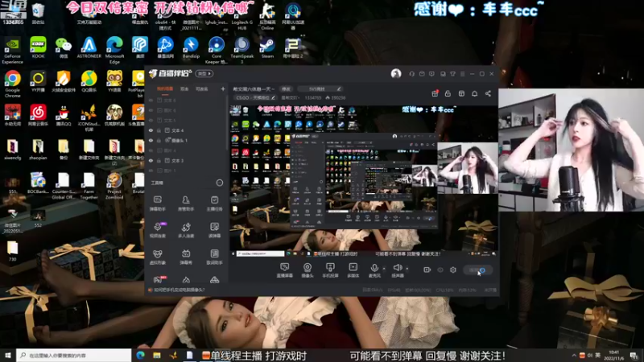This screenshot has height=362, width=644.
Task: Toggle preview eye icon in bottom bar
Action: 440,269
